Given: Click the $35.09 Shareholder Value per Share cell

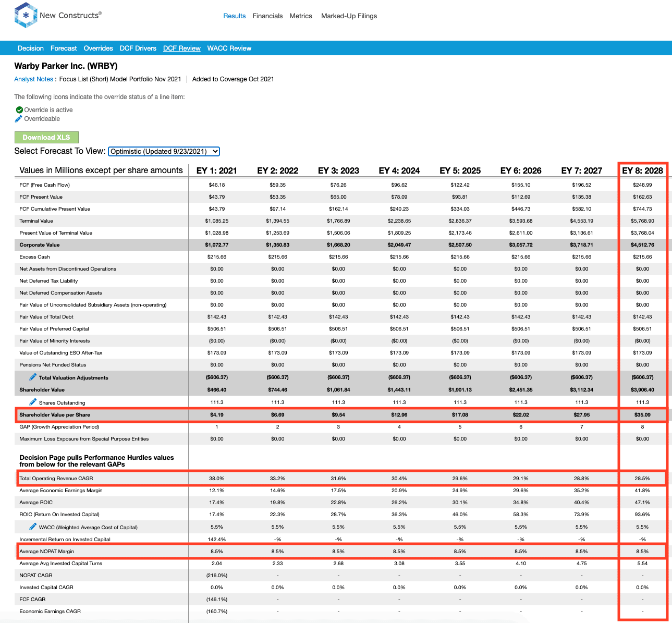Looking at the screenshot, I should point(643,415).
